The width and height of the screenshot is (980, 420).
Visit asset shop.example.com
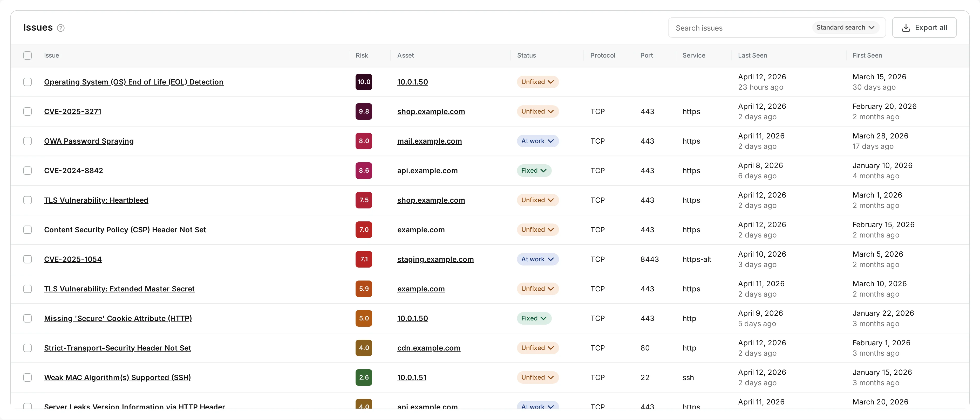click(x=431, y=111)
